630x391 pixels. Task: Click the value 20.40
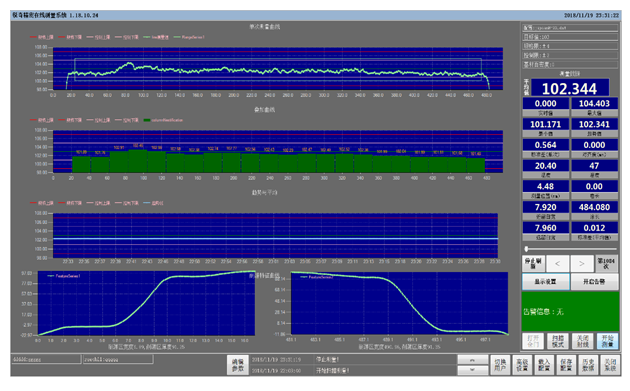546,166
